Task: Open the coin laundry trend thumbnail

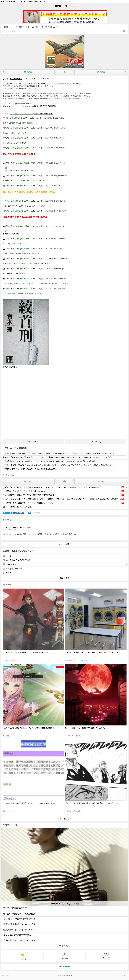Action: point(96,619)
